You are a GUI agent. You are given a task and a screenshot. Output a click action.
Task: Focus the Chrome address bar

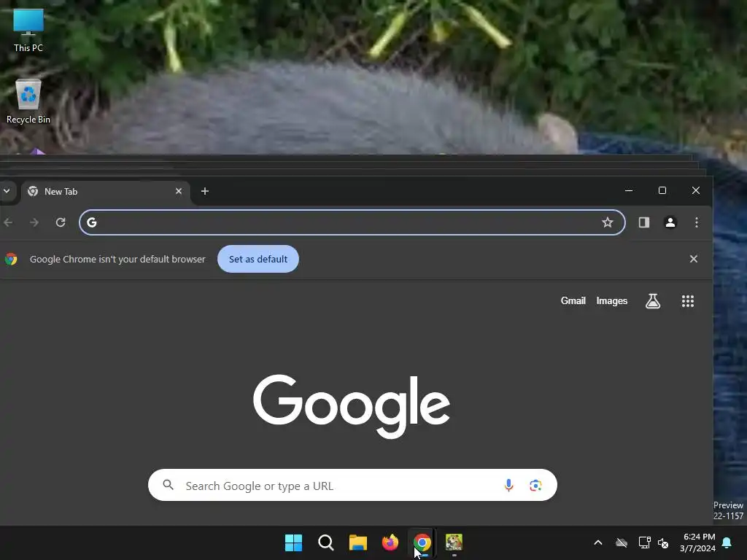point(352,222)
